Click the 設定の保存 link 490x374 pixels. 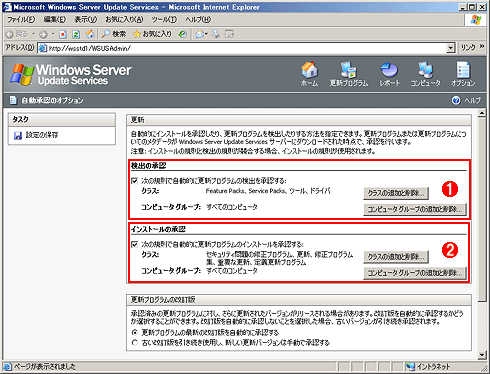tap(42, 135)
